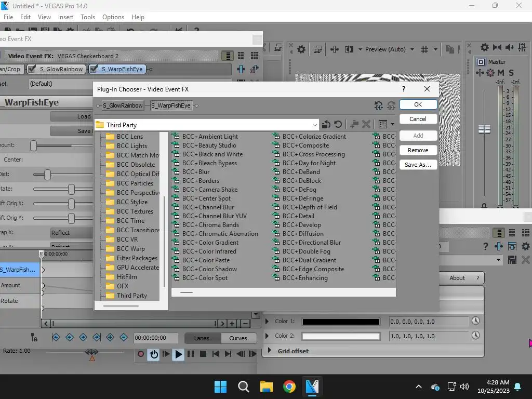Cancel the Plug-In Chooser dialog
This screenshot has height=399, width=532.
click(x=418, y=119)
